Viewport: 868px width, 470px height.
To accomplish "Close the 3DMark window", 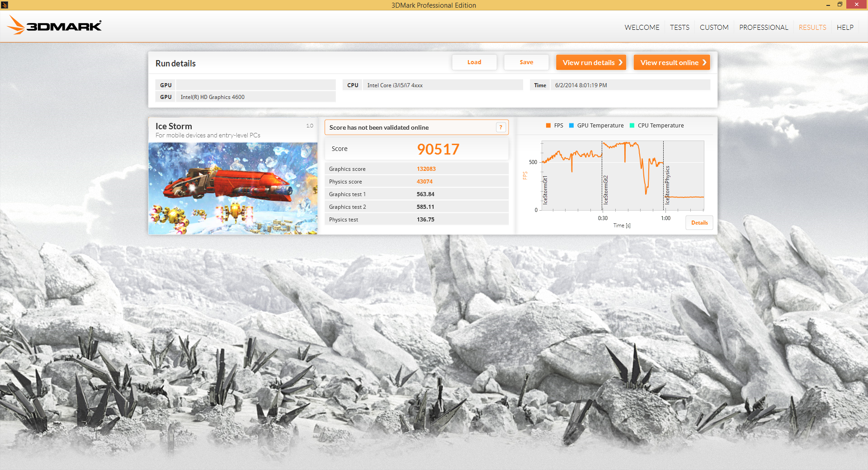I will pos(856,5).
